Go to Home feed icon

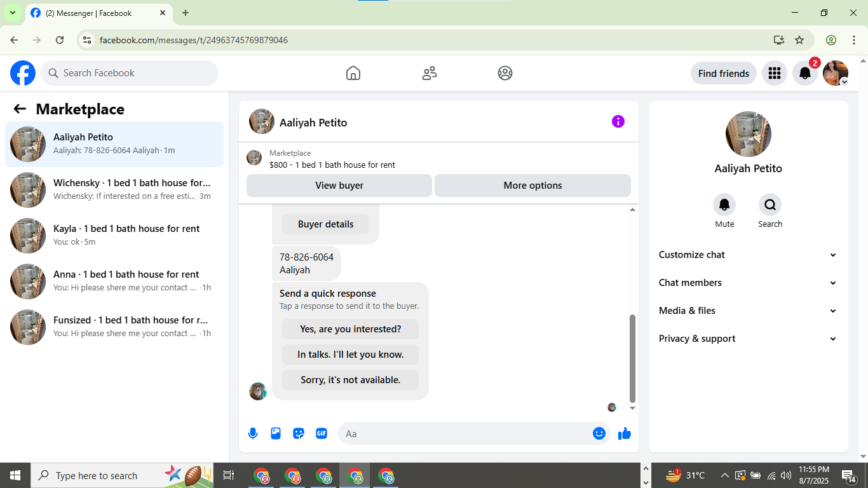coord(353,73)
